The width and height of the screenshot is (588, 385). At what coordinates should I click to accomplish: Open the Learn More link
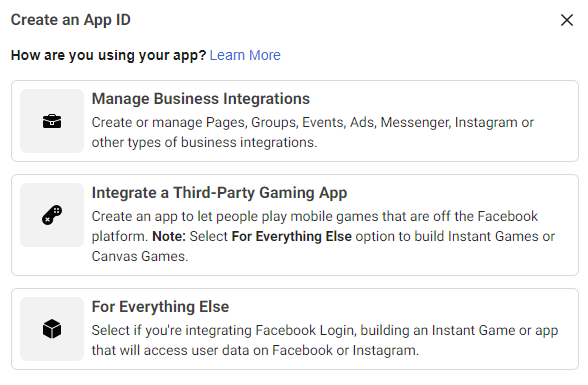[245, 55]
